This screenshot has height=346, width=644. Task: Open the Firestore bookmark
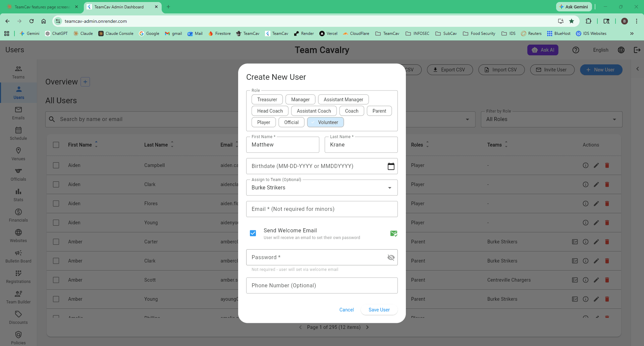[220, 34]
